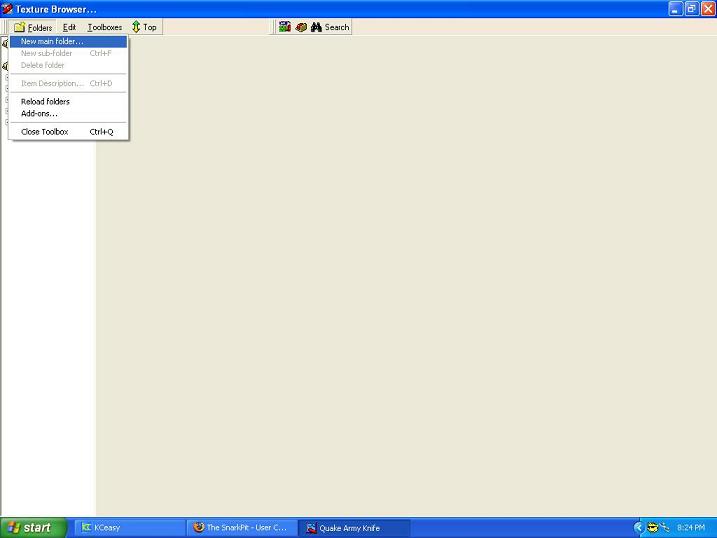Click the Top arrow toolbar button
Screen dimensions: 717x538
tap(144, 27)
